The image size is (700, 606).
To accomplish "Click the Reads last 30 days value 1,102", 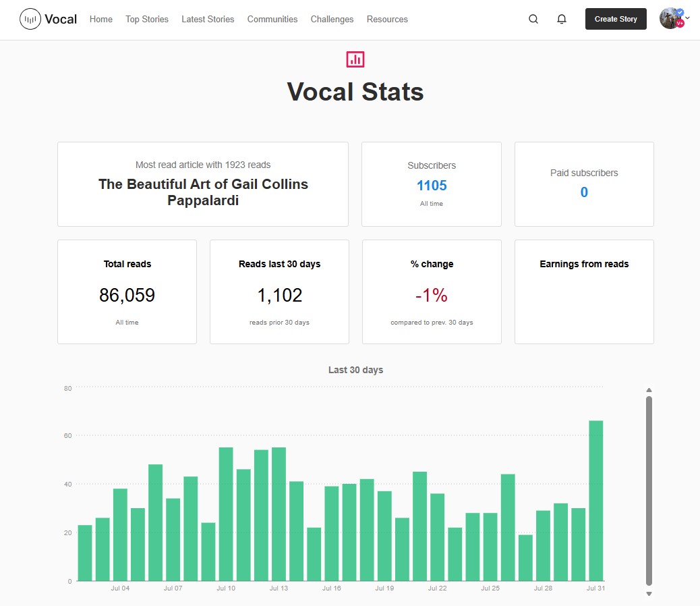I will pos(279,295).
